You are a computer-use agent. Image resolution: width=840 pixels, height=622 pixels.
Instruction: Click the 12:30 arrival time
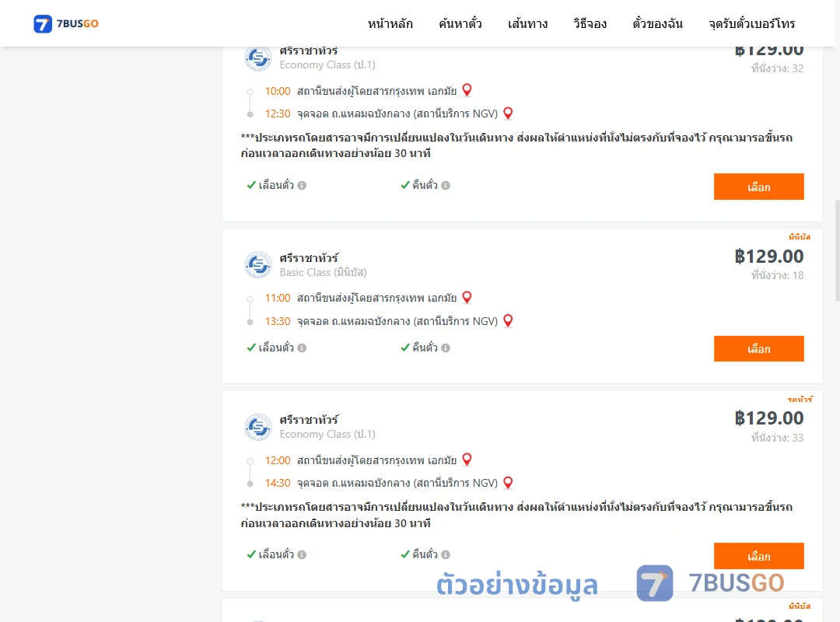click(x=278, y=114)
